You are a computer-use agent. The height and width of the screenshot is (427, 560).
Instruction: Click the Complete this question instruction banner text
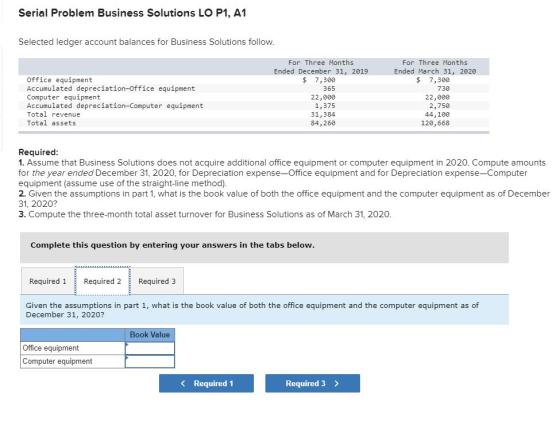(x=172, y=245)
